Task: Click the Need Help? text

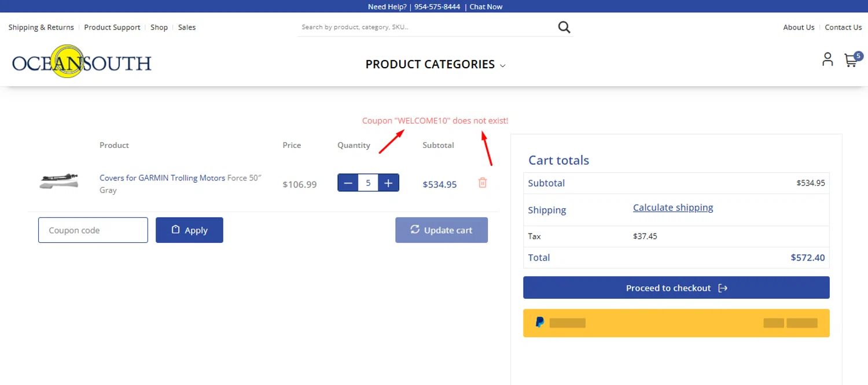Action: [387, 7]
